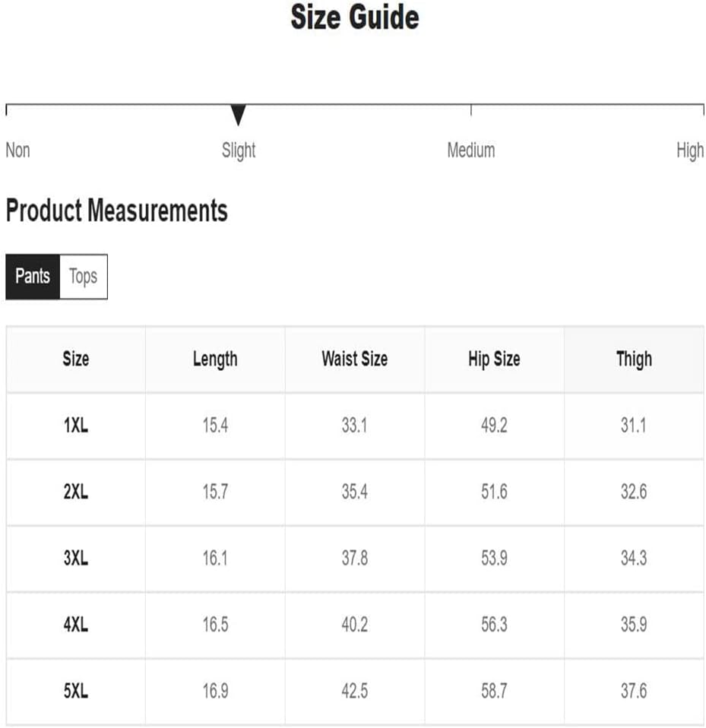Click the Size Guide heading
Viewport: 706px width, 728px height.
pos(354,17)
